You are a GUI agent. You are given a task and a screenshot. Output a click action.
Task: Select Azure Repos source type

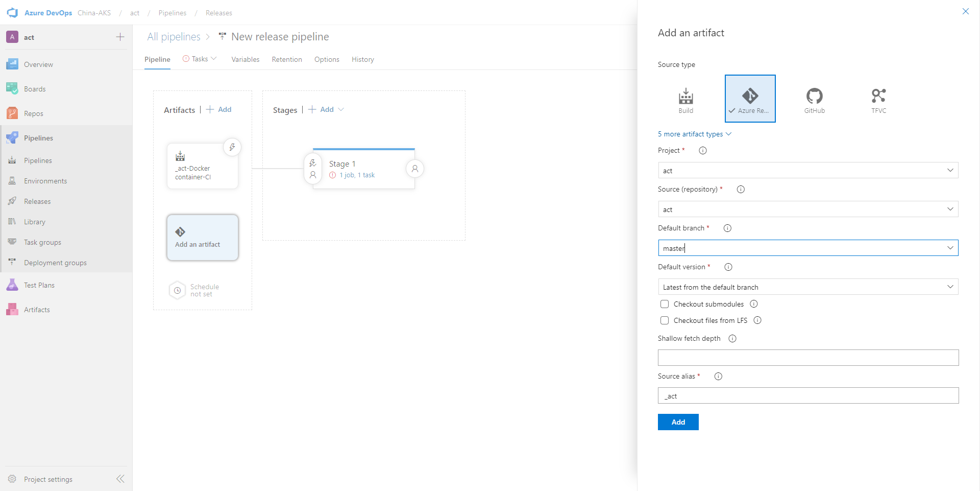click(750, 99)
